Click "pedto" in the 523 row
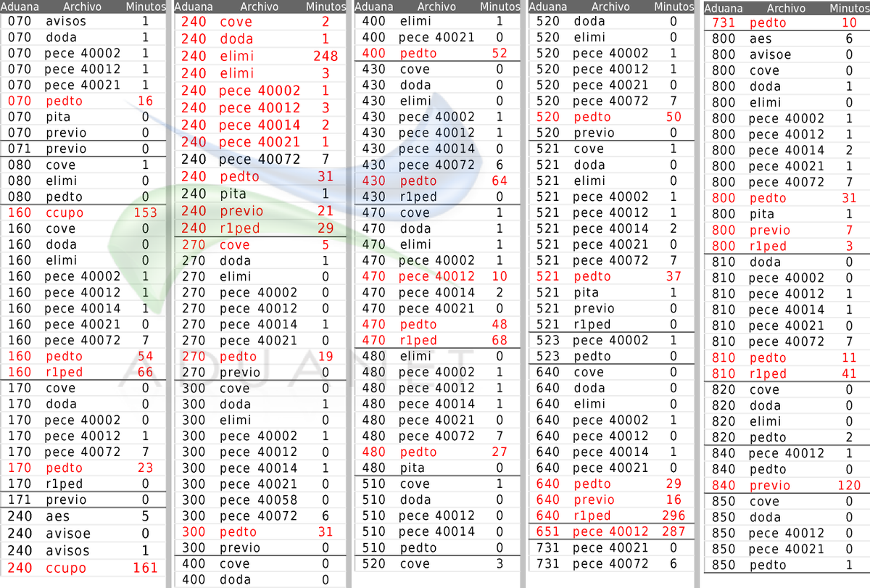870x588 pixels. 592,356
